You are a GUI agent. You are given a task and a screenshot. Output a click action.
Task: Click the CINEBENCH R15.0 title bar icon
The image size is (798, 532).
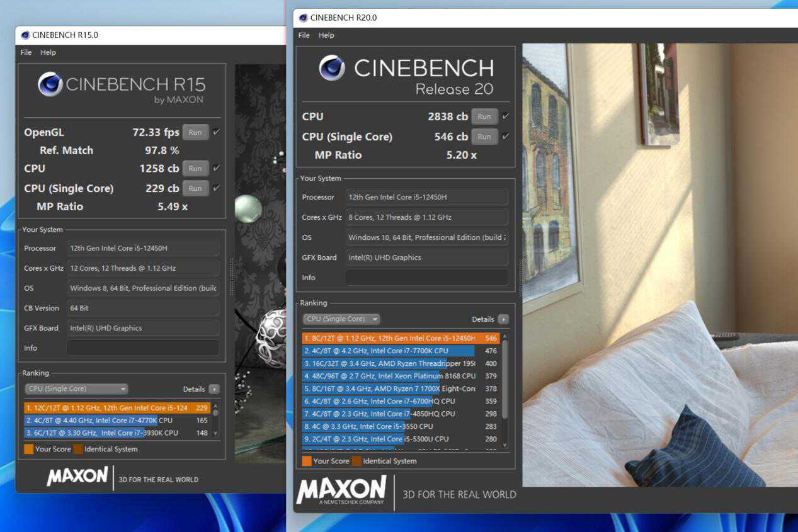click(25, 35)
